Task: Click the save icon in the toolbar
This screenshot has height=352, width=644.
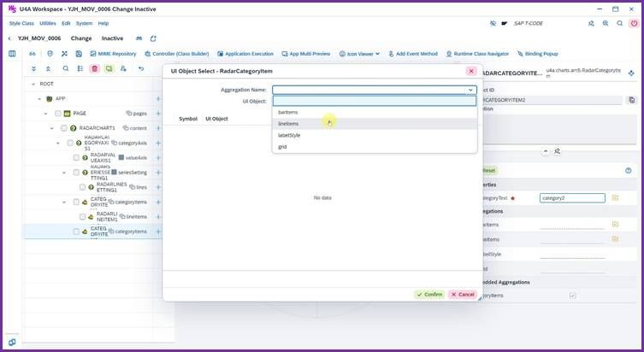Action: click(x=79, y=54)
